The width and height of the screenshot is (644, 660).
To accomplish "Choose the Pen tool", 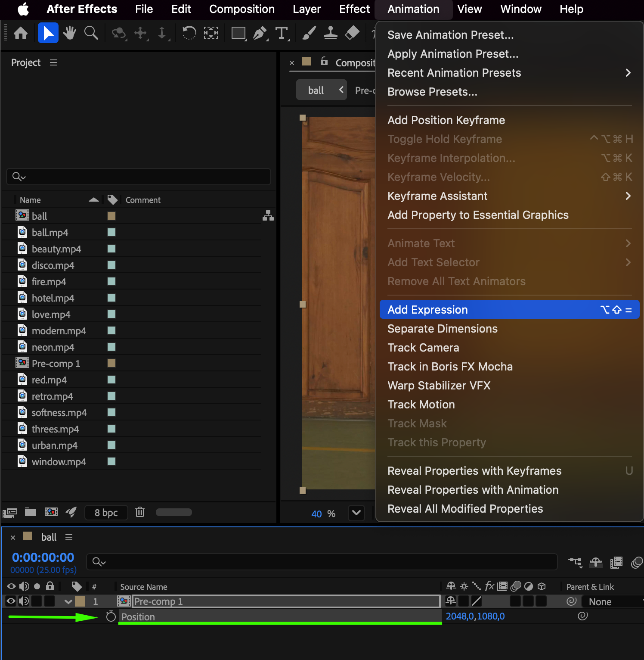I will [260, 33].
